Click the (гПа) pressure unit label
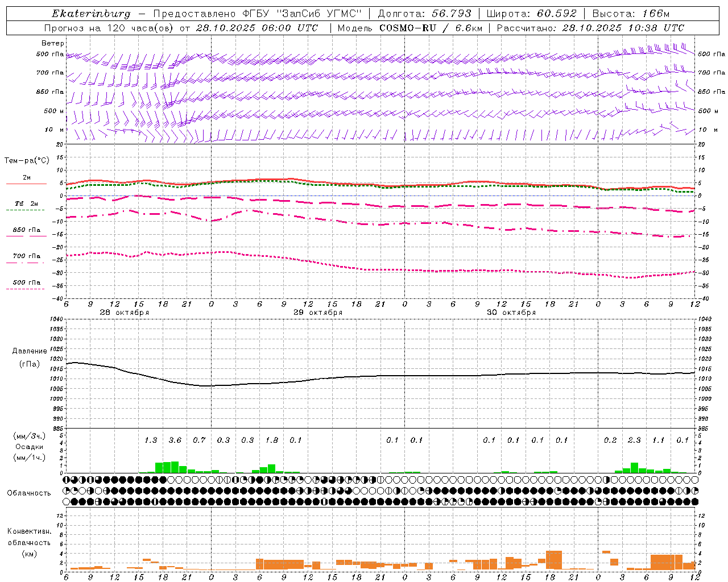 29,364
